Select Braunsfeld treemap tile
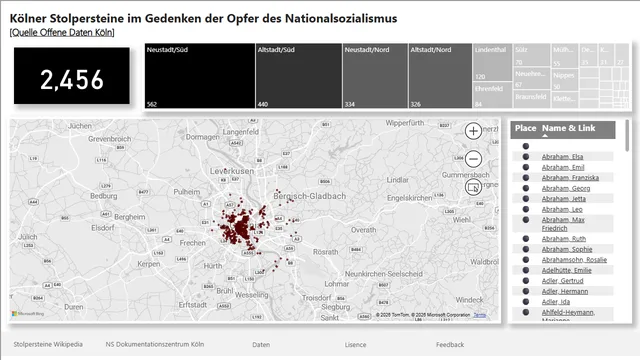640x360 pixels. (532, 99)
